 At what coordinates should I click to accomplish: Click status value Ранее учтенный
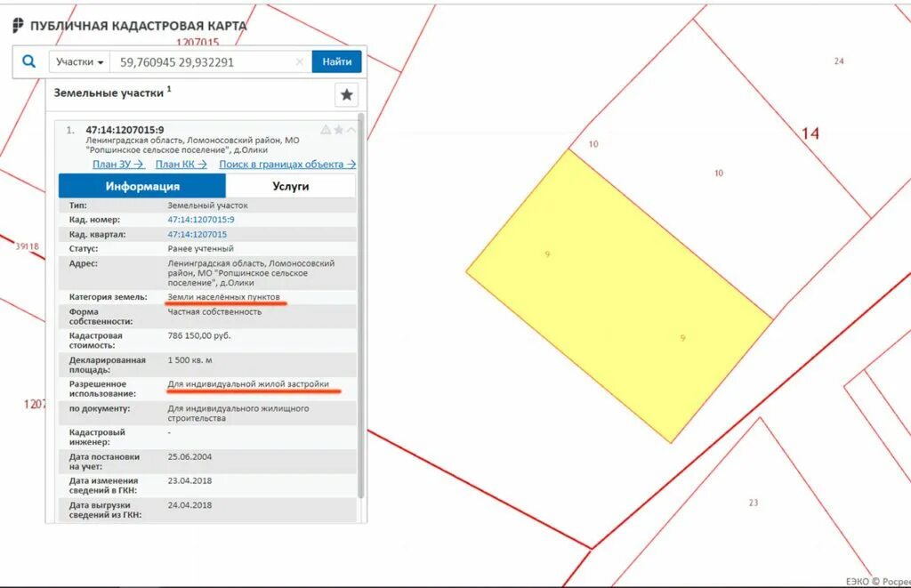pos(200,249)
